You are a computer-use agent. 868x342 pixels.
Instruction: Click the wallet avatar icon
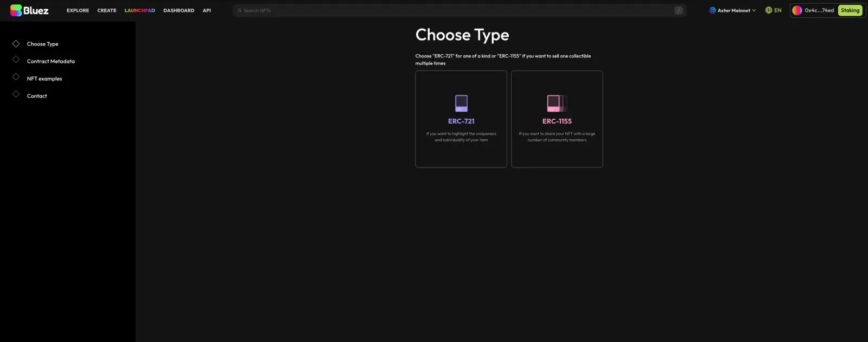click(797, 10)
